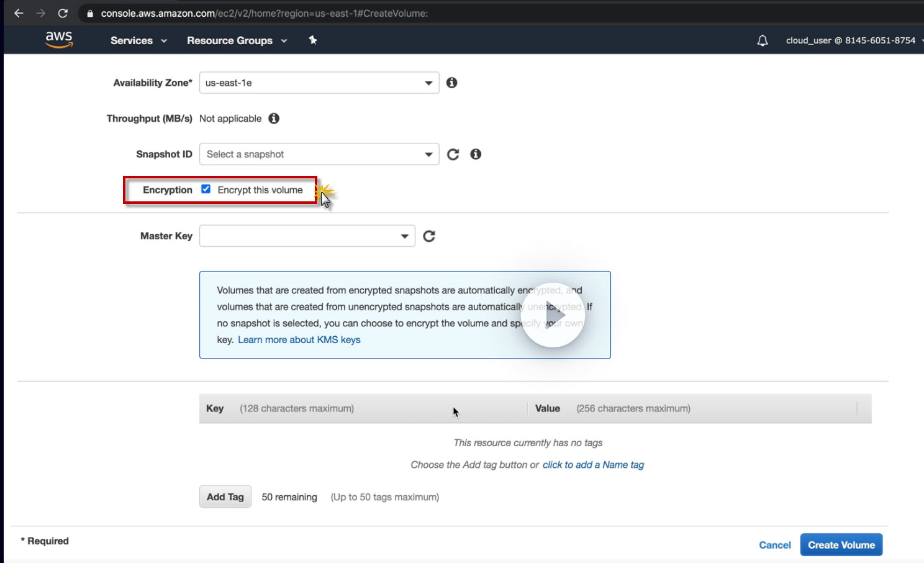Open the Availability Zone dropdown

tap(319, 83)
